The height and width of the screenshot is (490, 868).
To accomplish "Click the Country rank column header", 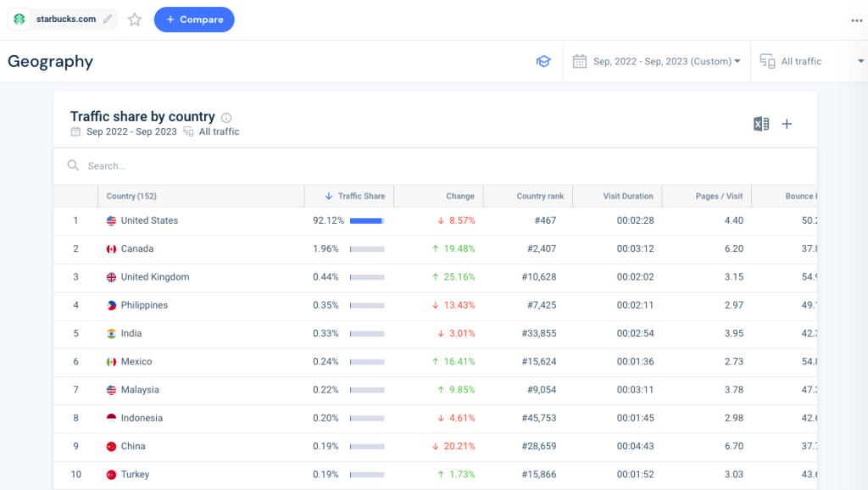I will (x=542, y=196).
